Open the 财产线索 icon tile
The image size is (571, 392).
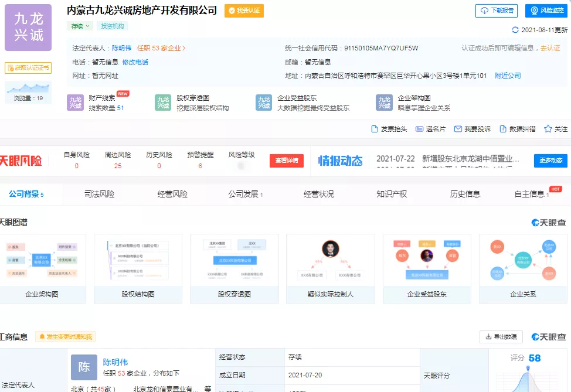(76, 103)
